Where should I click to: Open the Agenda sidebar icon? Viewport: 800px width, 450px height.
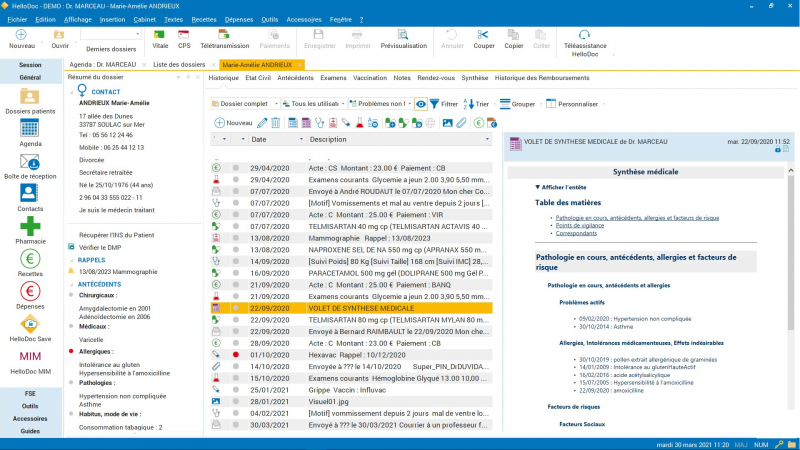30,128
